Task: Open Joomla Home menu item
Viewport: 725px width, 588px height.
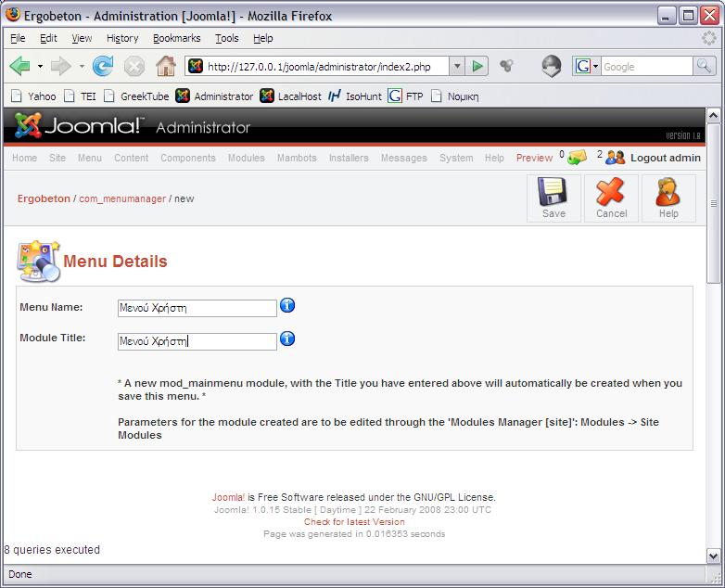Action: 24,158
